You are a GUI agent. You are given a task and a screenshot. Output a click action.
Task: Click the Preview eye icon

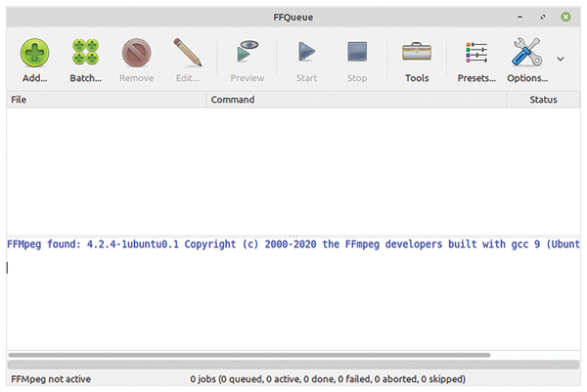248,51
